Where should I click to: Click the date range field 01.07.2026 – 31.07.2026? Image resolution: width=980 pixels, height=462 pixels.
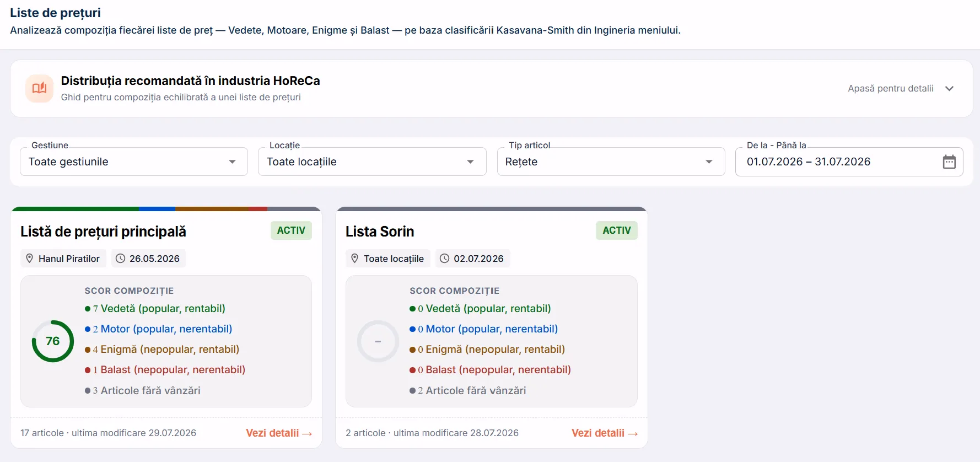[849, 162]
